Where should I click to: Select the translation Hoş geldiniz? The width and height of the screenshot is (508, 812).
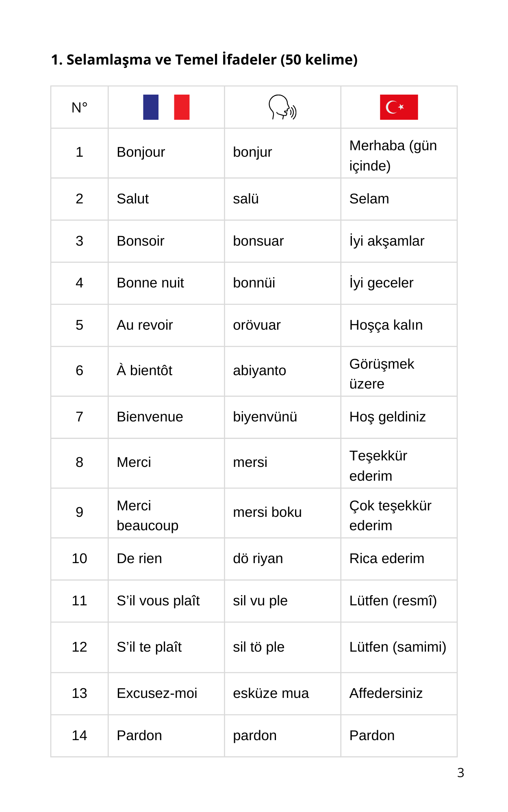388,417
